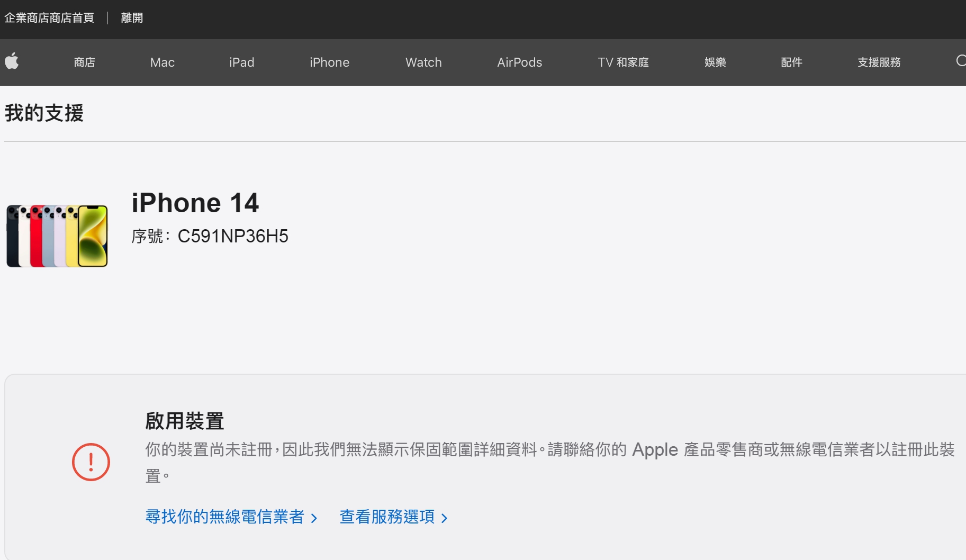Screen dimensions: 966x560
Task: Open the search magnifier icon
Action: click(961, 61)
